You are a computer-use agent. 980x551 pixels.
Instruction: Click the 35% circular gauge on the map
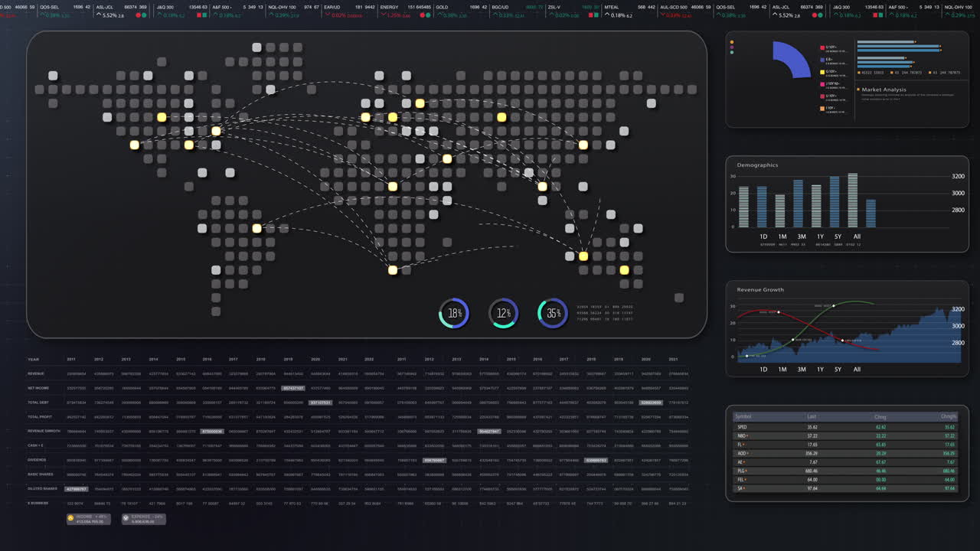(x=553, y=313)
